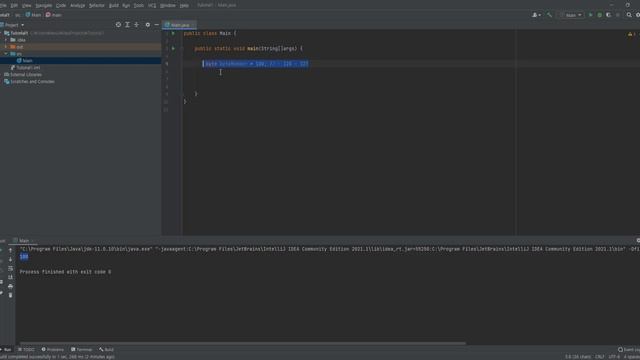Open the VCS menu
The image size is (640, 360).
pos(152,5)
